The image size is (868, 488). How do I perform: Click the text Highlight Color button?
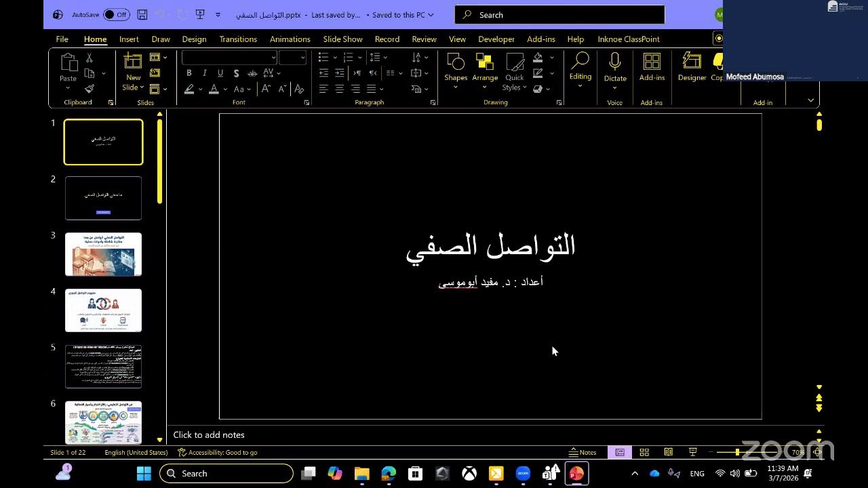[x=189, y=89]
